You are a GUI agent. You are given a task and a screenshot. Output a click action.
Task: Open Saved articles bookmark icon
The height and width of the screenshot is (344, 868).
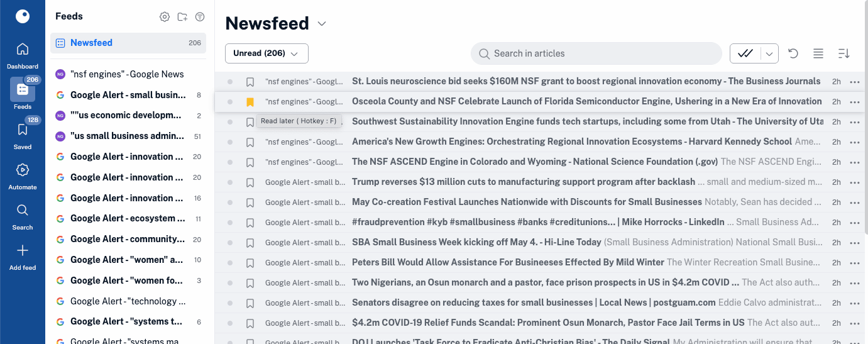[x=23, y=130]
